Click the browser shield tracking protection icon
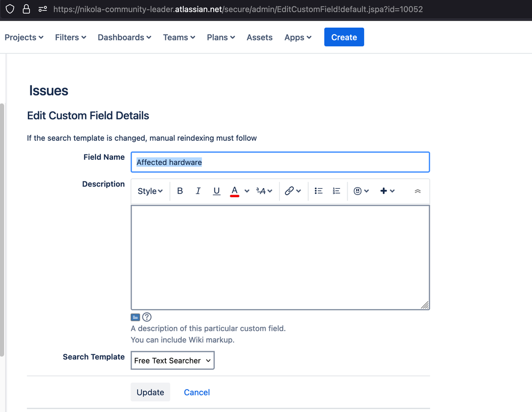The height and width of the screenshot is (412, 532). pyautogui.click(x=10, y=9)
